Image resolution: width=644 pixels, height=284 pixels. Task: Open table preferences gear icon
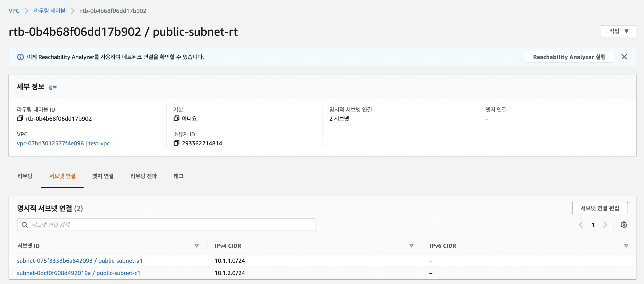point(624,225)
